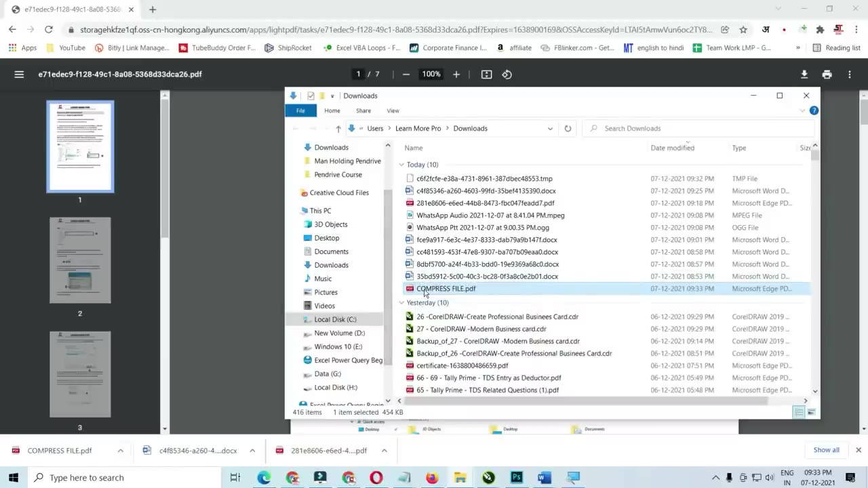Bookmark this page with star icon
This screenshot has height=488, width=868.
tap(743, 29)
